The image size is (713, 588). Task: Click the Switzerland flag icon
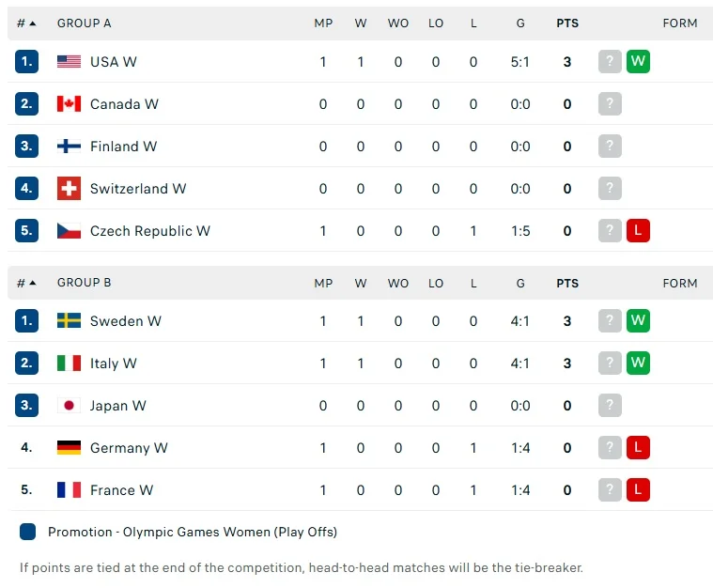[x=69, y=189]
